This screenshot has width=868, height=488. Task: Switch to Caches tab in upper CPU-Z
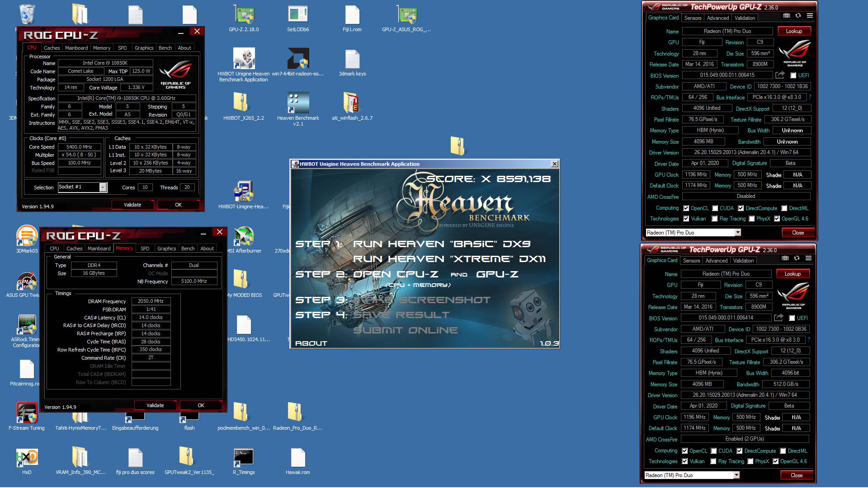52,48
